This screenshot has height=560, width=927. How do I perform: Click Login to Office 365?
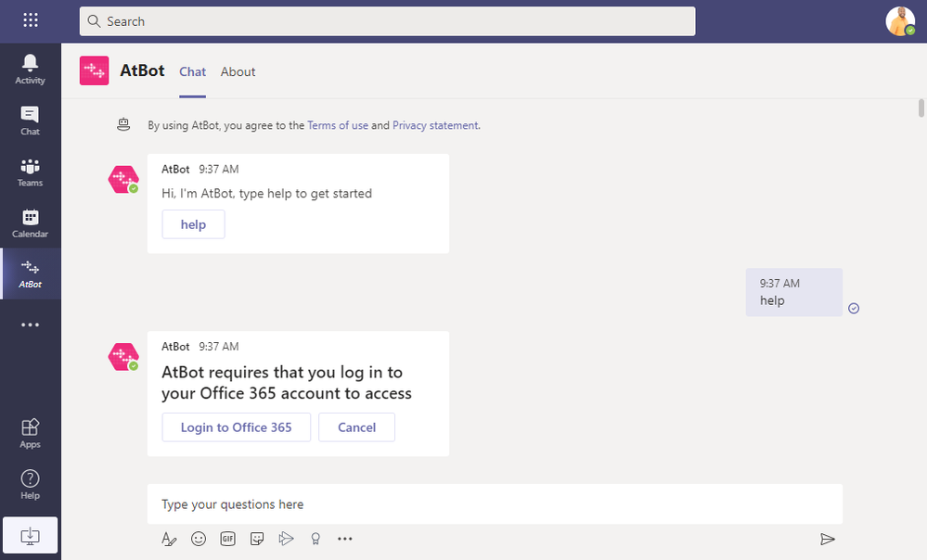(x=237, y=427)
